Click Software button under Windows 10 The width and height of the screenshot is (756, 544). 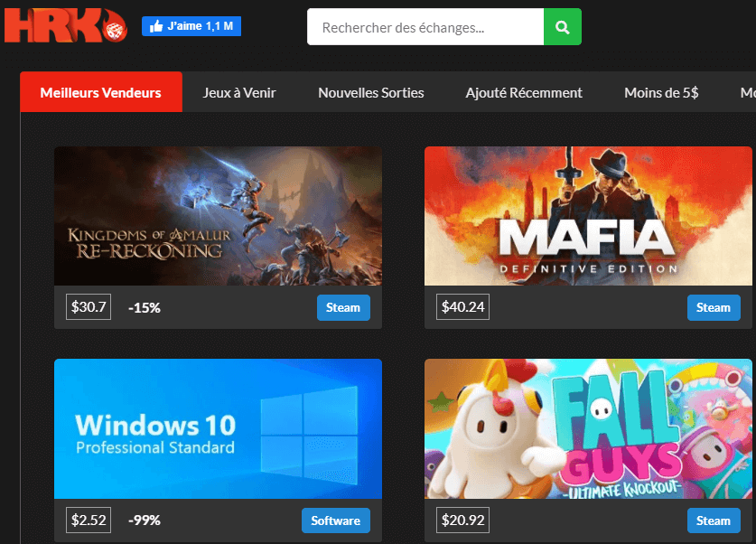[336, 521]
